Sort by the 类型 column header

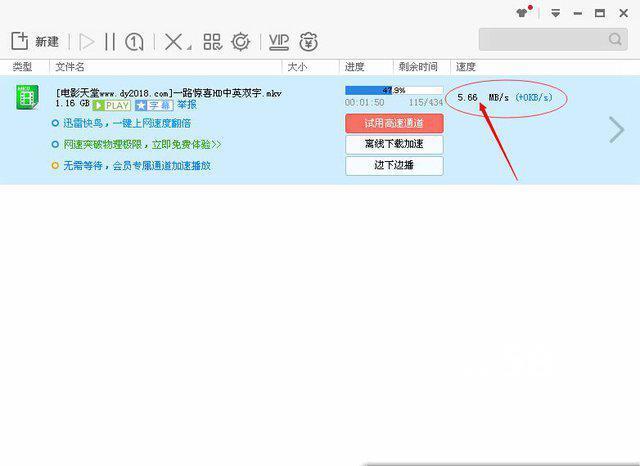(22, 67)
